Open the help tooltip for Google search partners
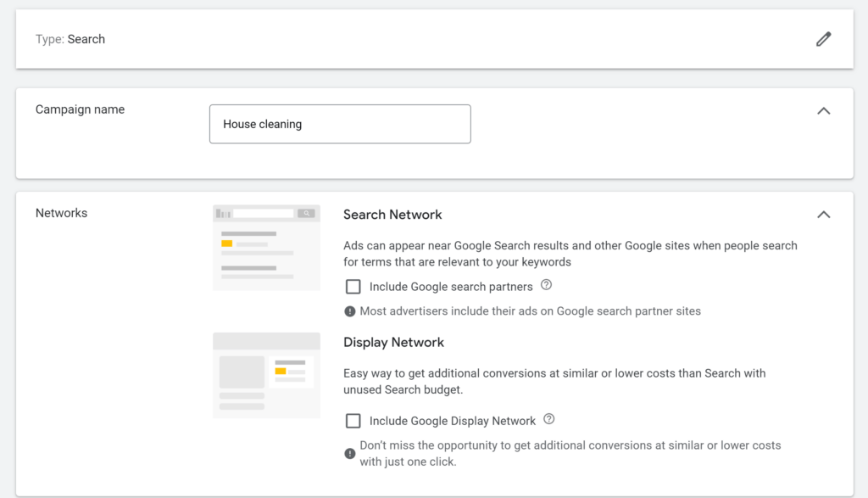The image size is (868, 498). coord(547,286)
